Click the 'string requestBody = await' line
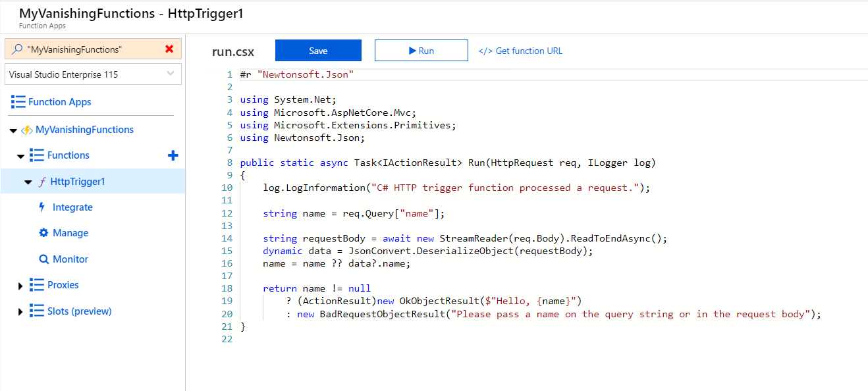This screenshot has width=868, height=391. [x=465, y=238]
